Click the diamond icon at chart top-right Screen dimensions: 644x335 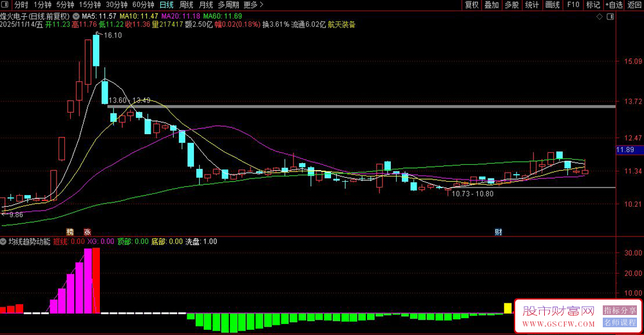[600, 15]
